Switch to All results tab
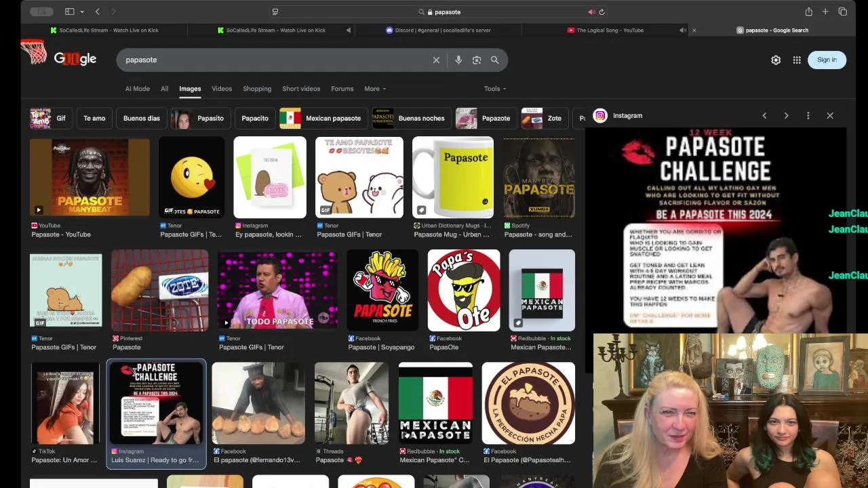 pyautogui.click(x=164, y=89)
